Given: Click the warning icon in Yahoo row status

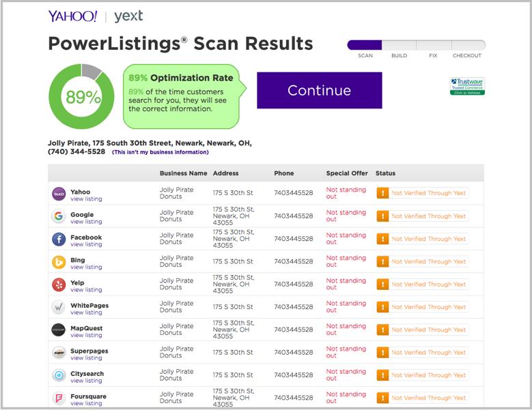Looking at the screenshot, I should point(382,193).
